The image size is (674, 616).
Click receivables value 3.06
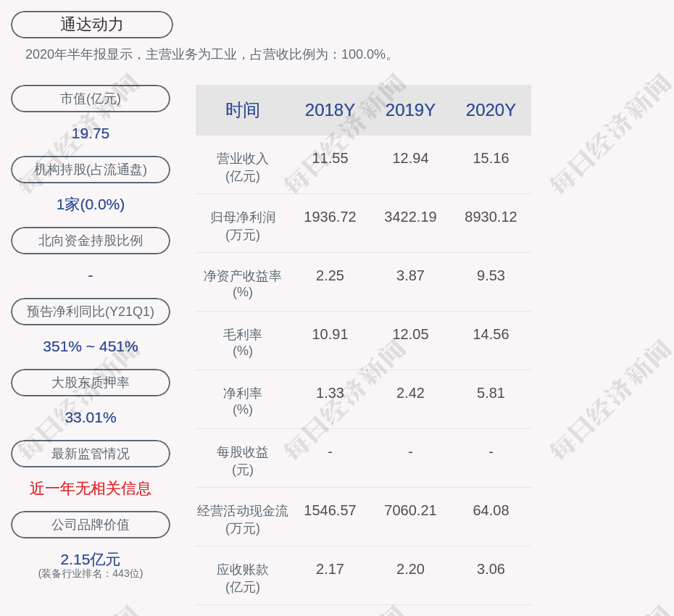pyautogui.click(x=491, y=569)
